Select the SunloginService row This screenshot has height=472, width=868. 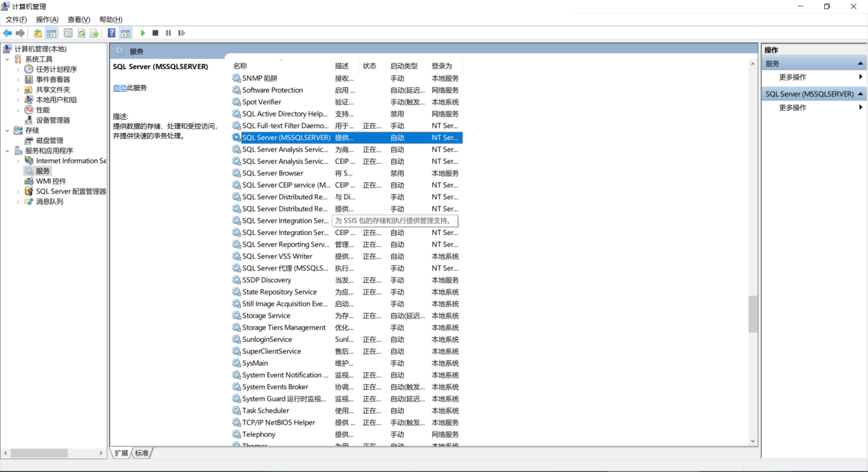tap(347, 340)
